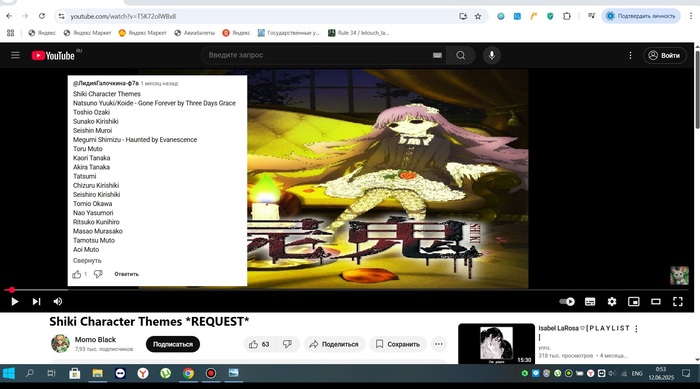Screen dimensions: 700x389
Task: Mute the video volume
Action: [x=58, y=301]
